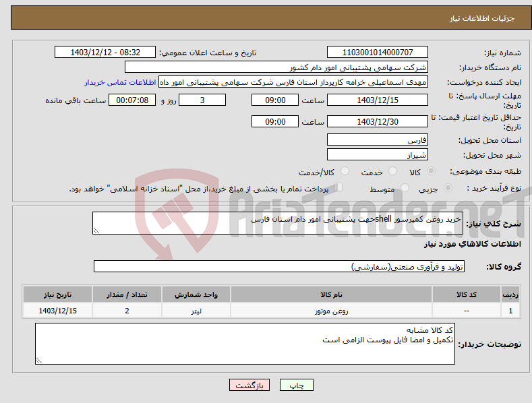The width and height of the screenshot is (532, 403).
Task: Click the نوع فرآیند خرید label
Action: (494, 188)
